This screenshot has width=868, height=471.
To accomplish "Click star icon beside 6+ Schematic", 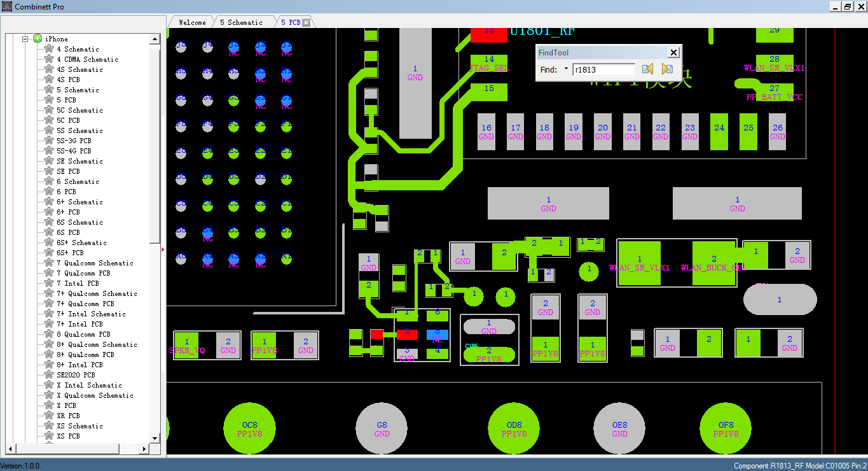I will (49, 202).
